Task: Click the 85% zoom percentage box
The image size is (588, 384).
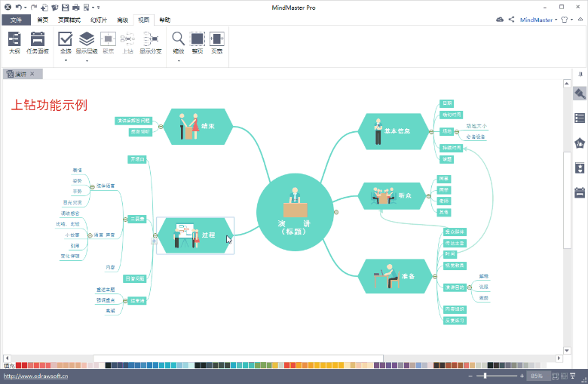Action: click(x=537, y=376)
